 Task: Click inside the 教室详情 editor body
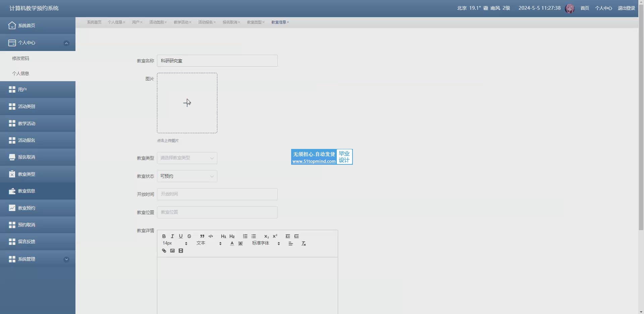coord(248,285)
